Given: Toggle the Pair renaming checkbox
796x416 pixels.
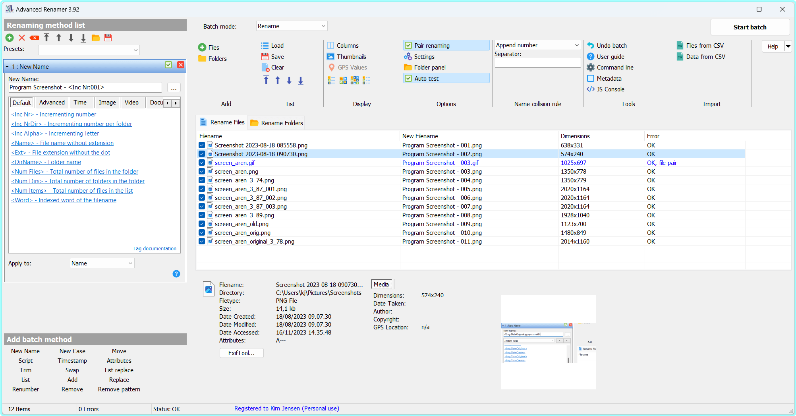Looking at the screenshot, I should pos(409,46).
